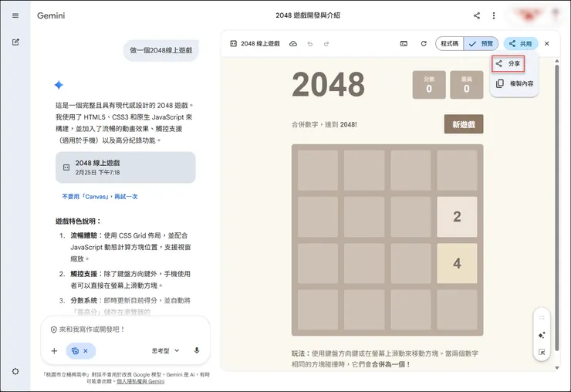Viewport: 571px width, 392px height.
Task: Click the canvas vertical scrollbar
Action: point(557,208)
